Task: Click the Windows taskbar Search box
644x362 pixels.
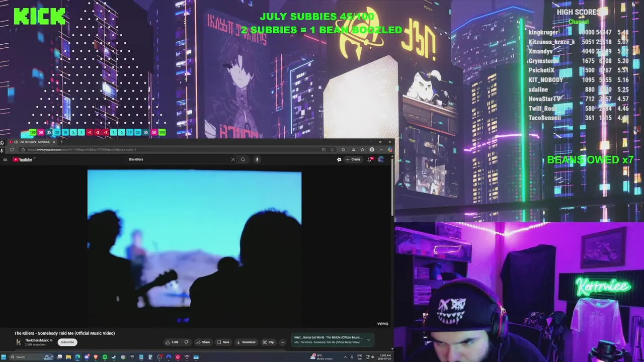Action: 31,357
